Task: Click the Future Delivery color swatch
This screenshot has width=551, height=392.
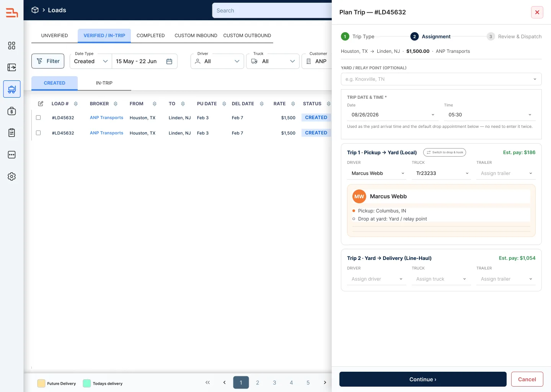Action: click(41, 383)
